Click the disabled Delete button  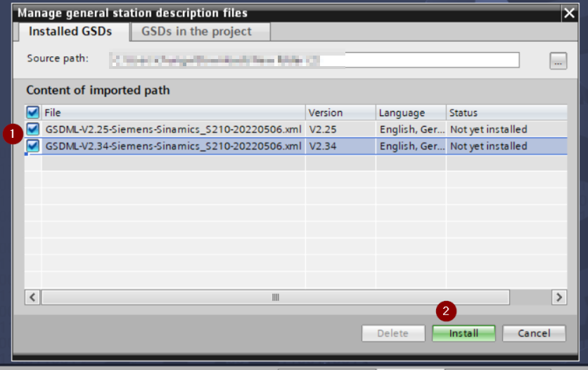(x=393, y=333)
